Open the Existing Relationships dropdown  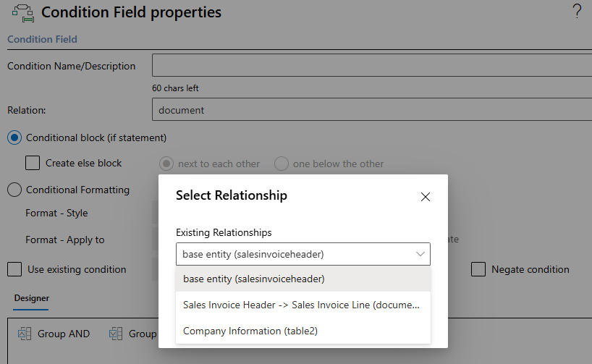[303, 254]
